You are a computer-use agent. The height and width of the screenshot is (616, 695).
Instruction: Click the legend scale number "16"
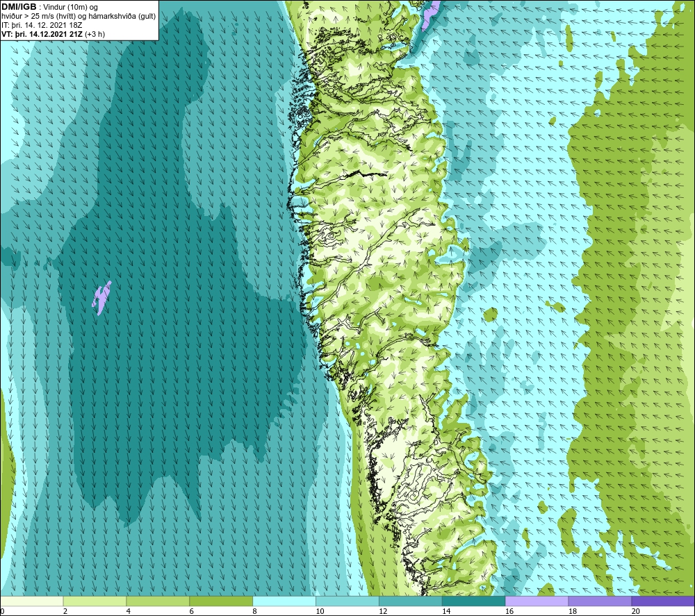(x=509, y=611)
